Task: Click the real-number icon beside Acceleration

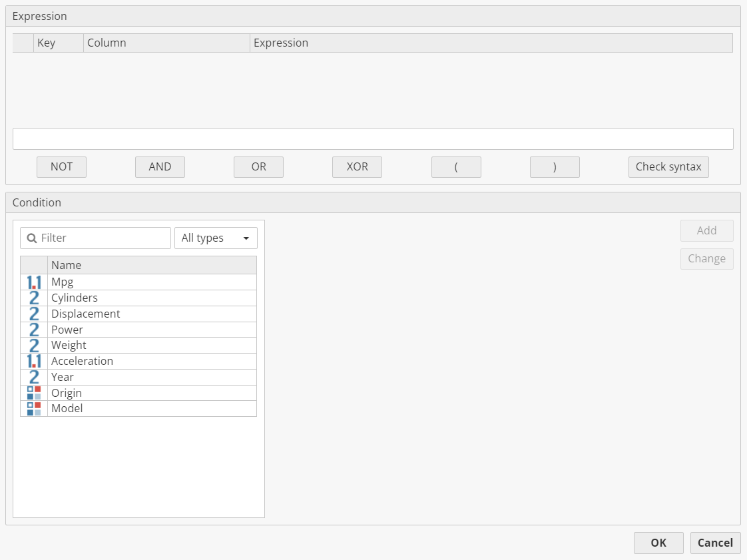Action: click(34, 361)
